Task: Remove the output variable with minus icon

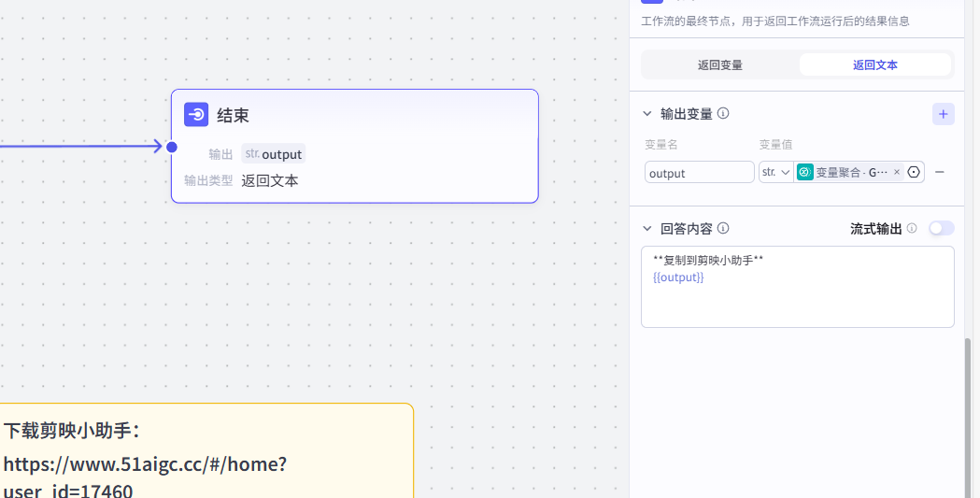Action: point(940,172)
